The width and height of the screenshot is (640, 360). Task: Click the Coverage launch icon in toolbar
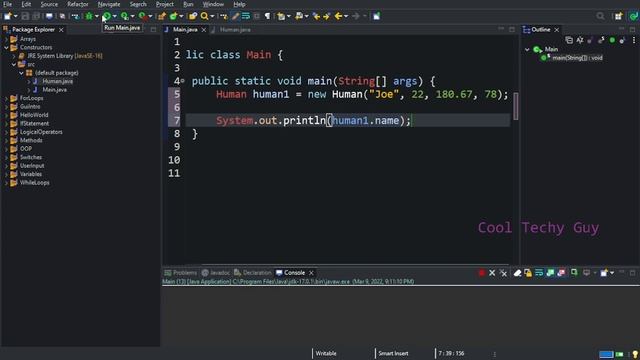[x=124, y=16]
